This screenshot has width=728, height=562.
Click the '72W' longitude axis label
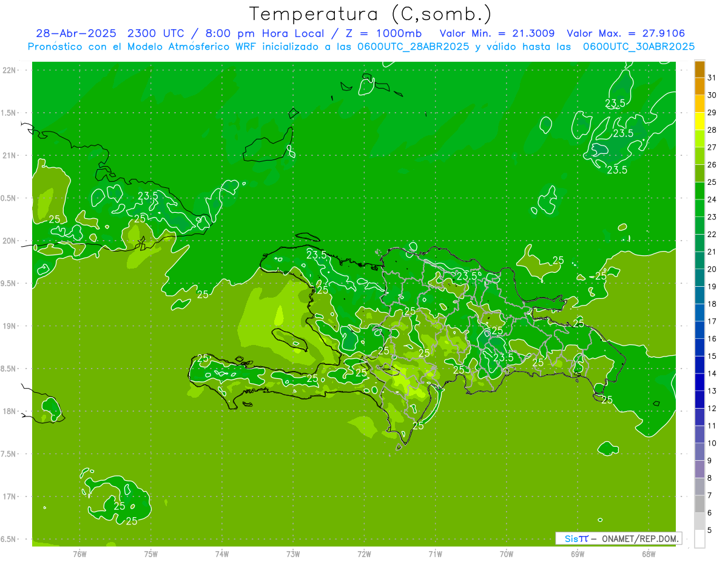tap(364, 554)
